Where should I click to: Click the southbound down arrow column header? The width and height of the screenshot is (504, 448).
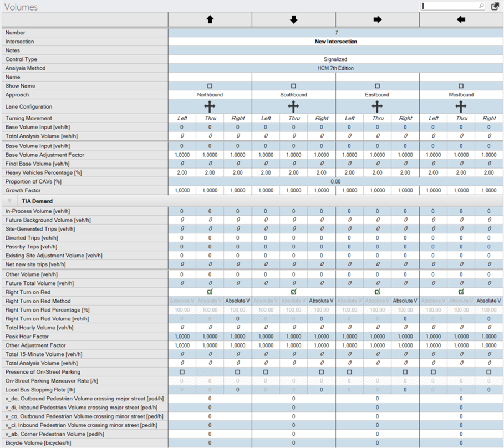(293, 19)
